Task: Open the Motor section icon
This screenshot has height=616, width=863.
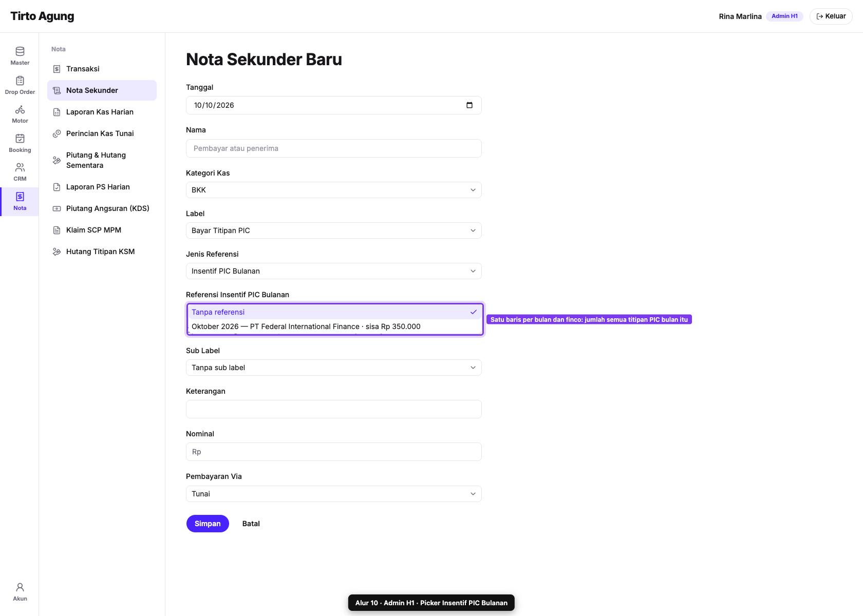Action: pos(20,109)
